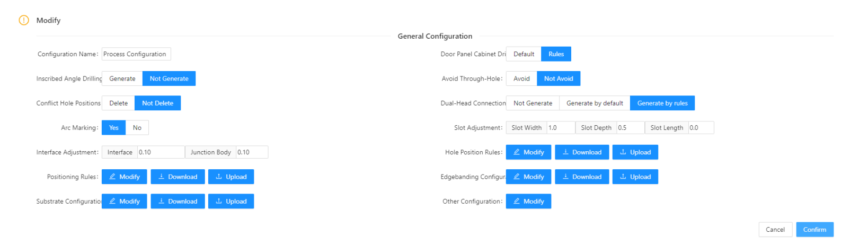Click the Configuration Name text field
868x244 pixels.
tap(136, 54)
